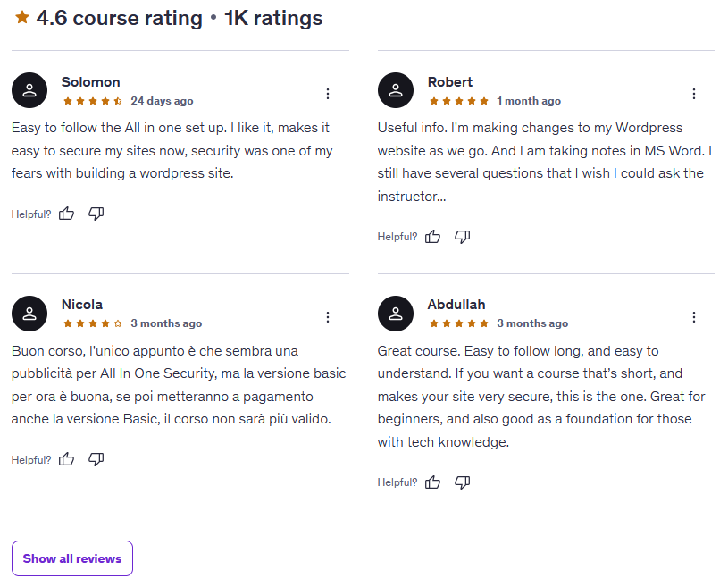This screenshot has height=587, width=728.
Task: Mark Robert's review as helpful
Action: pyautogui.click(x=433, y=237)
